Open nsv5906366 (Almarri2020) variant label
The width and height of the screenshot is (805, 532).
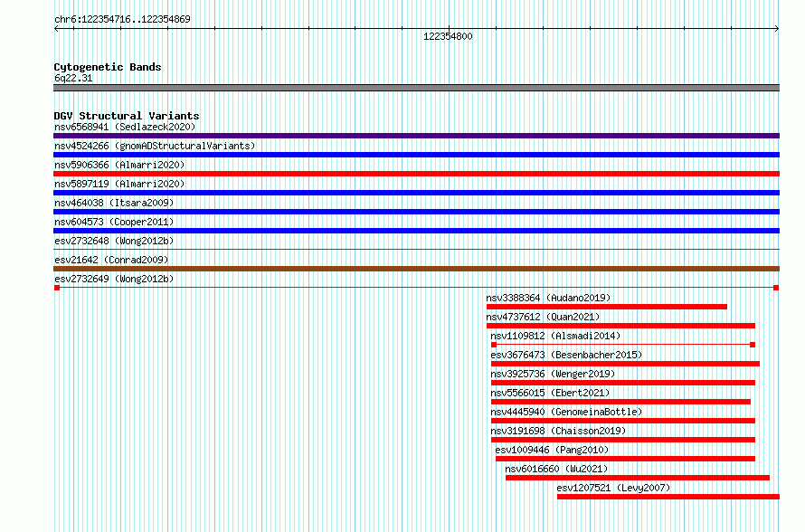pos(119,165)
